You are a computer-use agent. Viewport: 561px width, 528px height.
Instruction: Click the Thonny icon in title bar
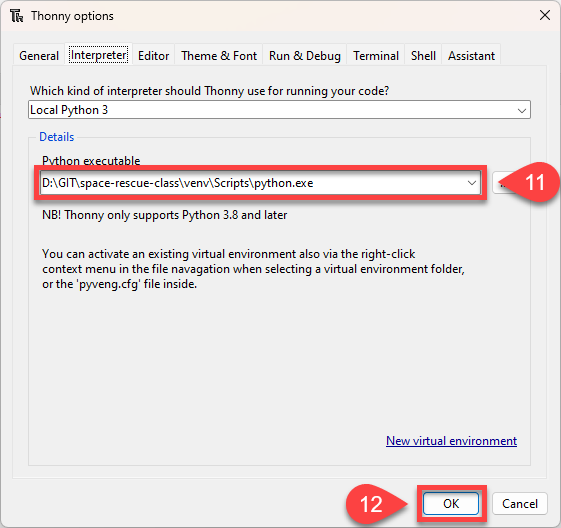pyautogui.click(x=16, y=16)
